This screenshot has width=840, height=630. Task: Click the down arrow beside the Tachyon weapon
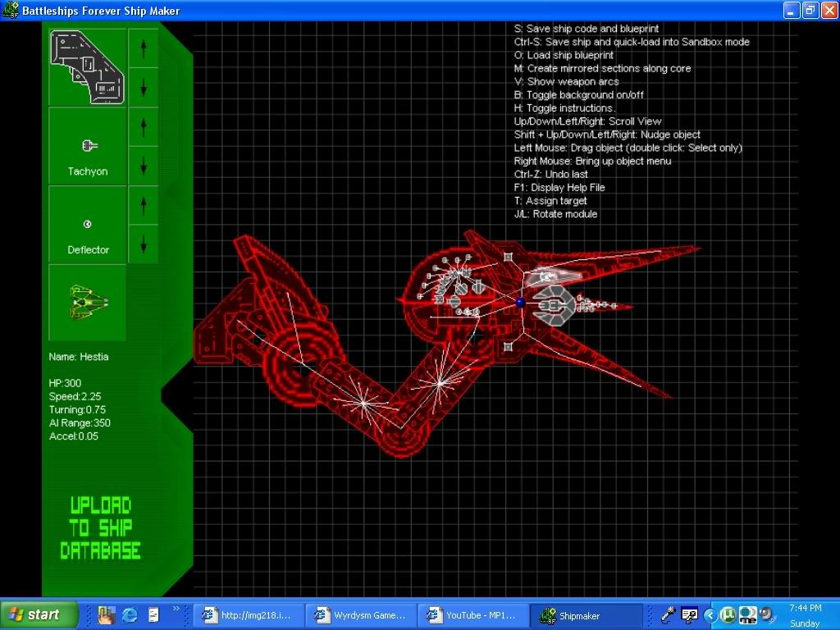point(144,166)
